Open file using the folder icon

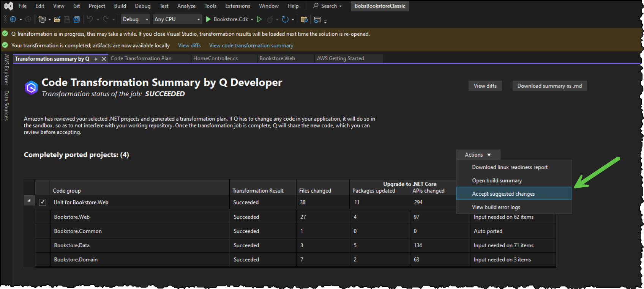(x=57, y=19)
